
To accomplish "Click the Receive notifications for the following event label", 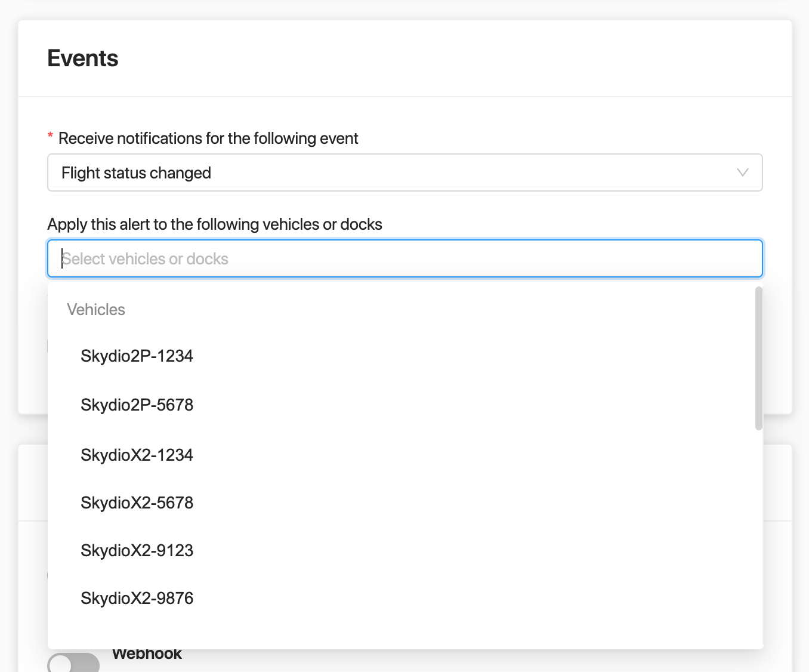I will tap(208, 138).
